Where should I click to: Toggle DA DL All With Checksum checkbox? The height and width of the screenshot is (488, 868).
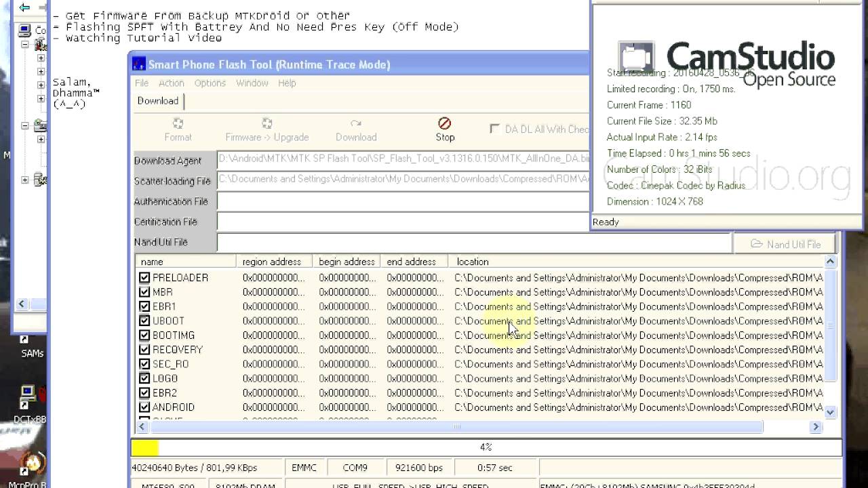point(494,129)
